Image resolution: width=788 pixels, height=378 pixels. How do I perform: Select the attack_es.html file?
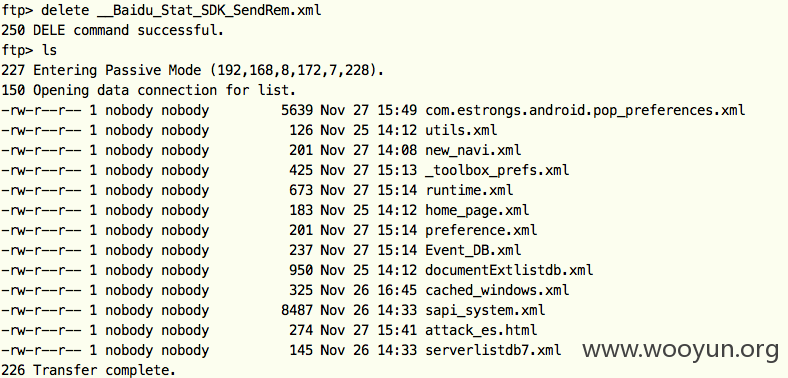tap(481, 330)
